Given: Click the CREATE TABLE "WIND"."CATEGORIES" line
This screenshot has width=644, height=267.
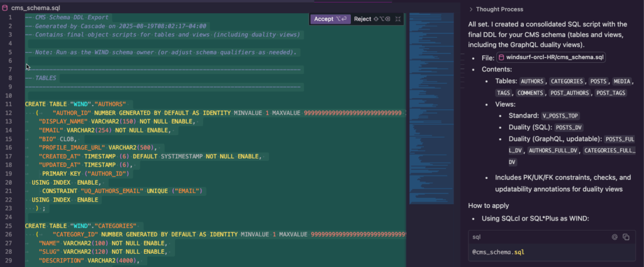Looking at the screenshot, I should click(x=83, y=225).
